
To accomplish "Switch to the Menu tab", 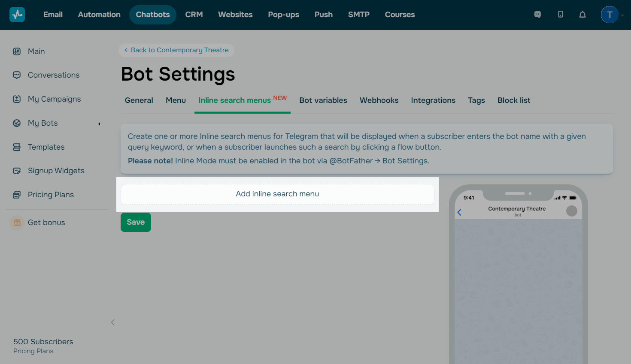I will (176, 100).
